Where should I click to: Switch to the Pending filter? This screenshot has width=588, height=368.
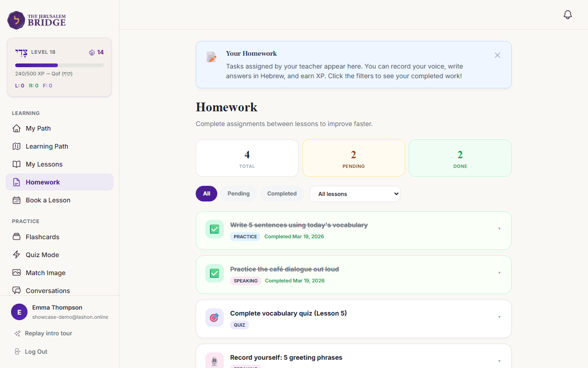point(238,193)
